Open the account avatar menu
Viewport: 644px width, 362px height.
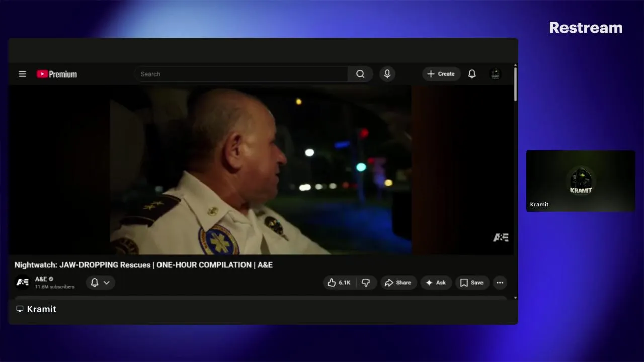(495, 74)
